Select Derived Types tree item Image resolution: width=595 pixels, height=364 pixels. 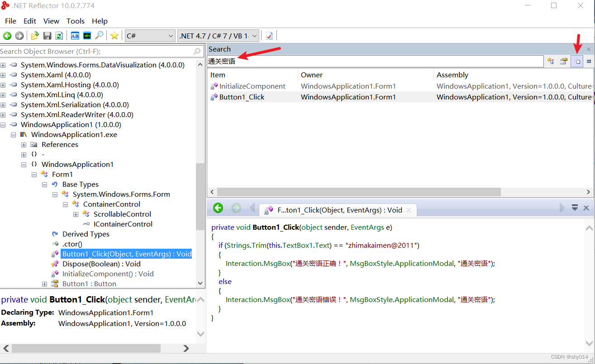[x=86, y=234]
